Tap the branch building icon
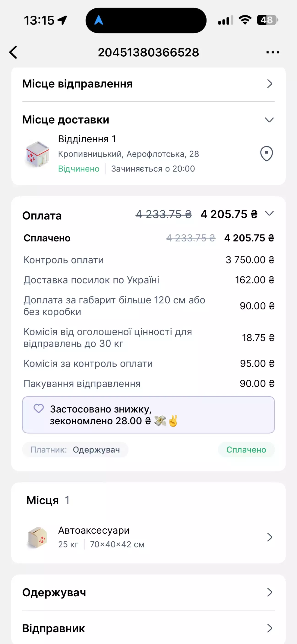 38,154
